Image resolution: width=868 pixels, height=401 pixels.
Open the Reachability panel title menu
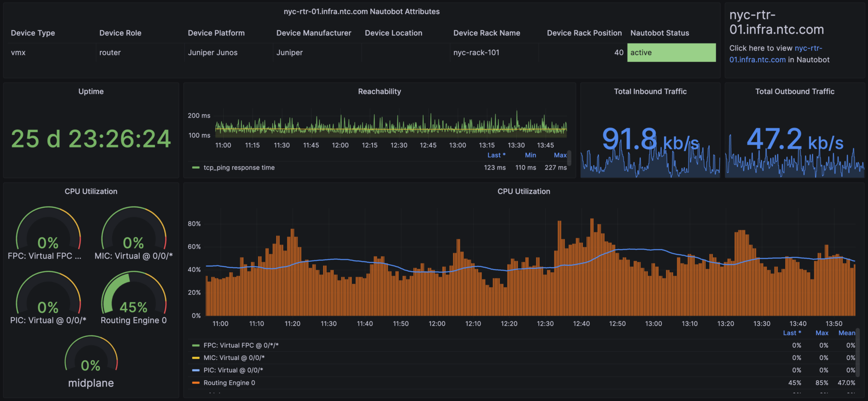pos(379,92)
